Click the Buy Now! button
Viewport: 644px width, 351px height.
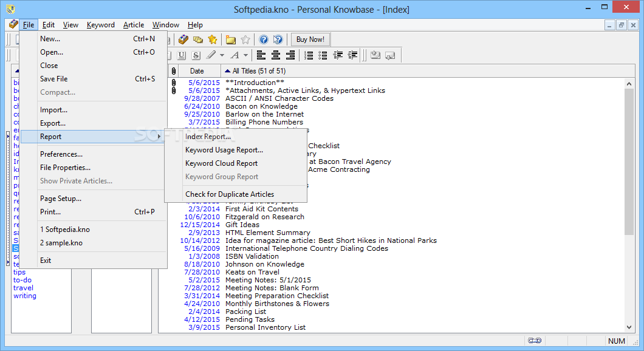point(310,39)
